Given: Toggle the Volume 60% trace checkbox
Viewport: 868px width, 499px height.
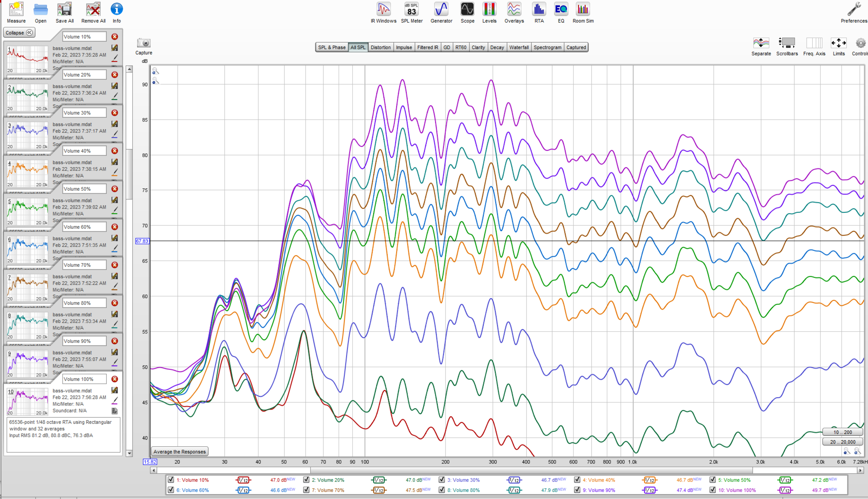Looking at the screenshot, I should [171, 490].
